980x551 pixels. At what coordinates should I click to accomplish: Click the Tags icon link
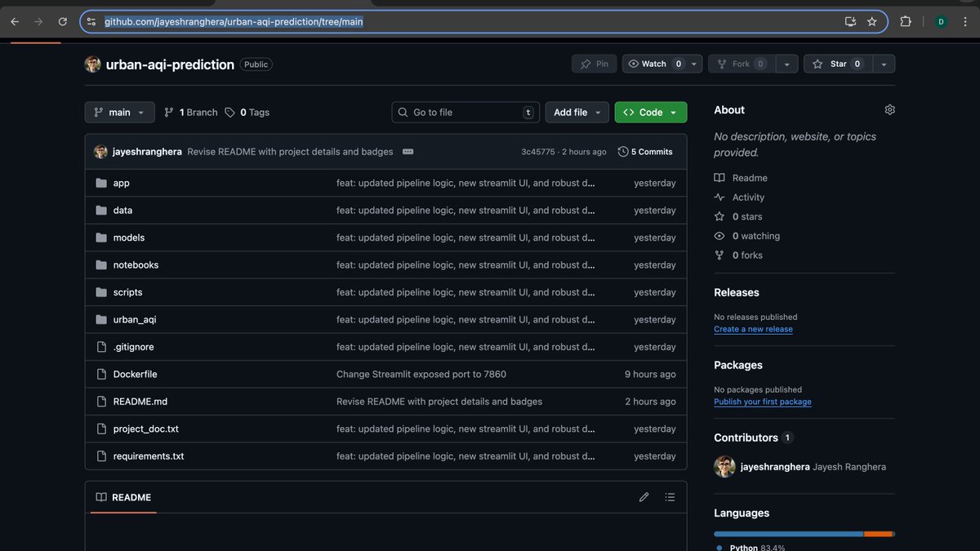(229, 113)
